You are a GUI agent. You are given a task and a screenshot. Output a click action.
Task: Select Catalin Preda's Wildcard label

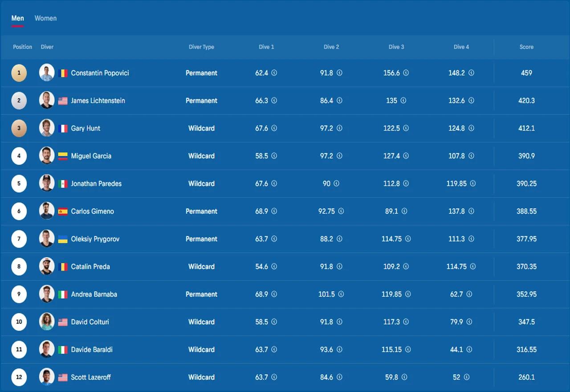click(201, 266)
